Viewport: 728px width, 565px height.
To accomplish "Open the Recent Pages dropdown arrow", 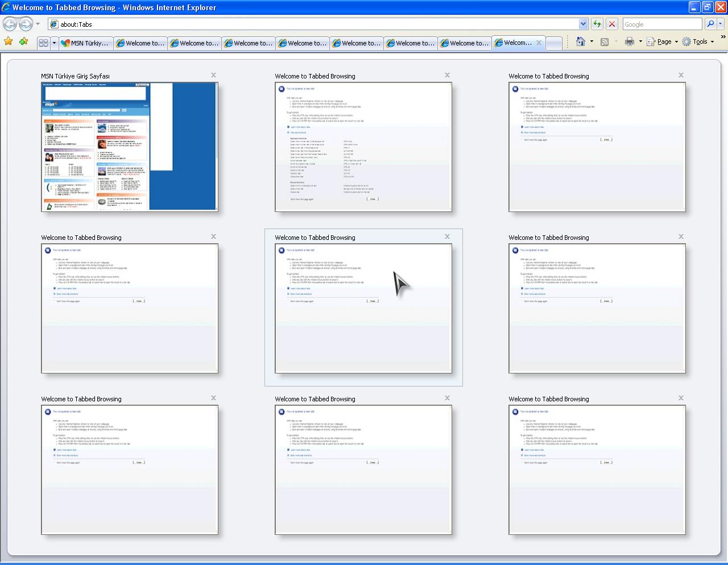I will 38,24.
